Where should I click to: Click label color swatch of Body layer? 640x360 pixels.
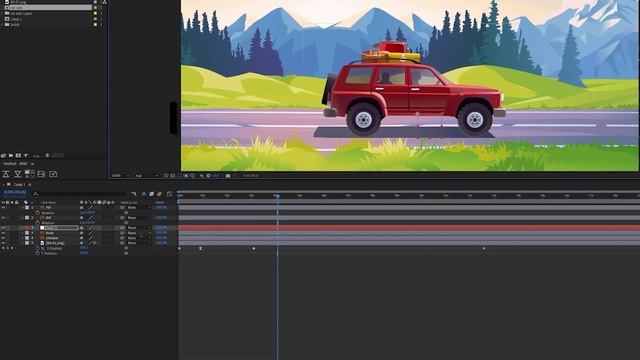[27, 233]
